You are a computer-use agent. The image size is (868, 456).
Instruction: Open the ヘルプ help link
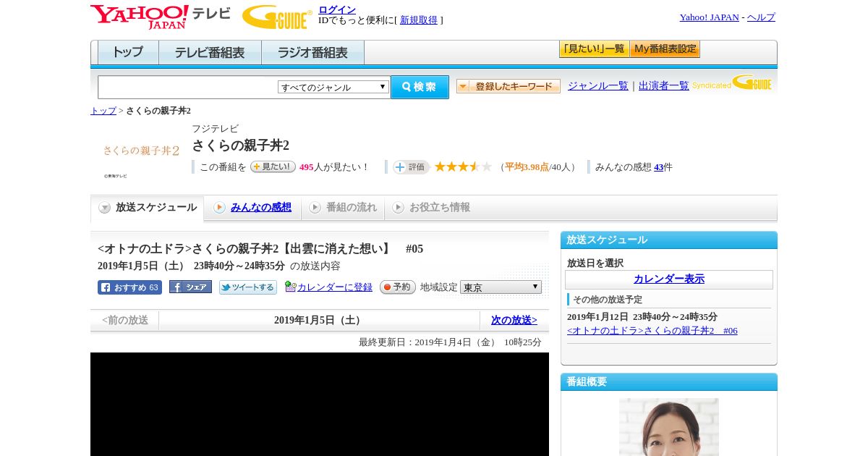(x=761, y=17)
